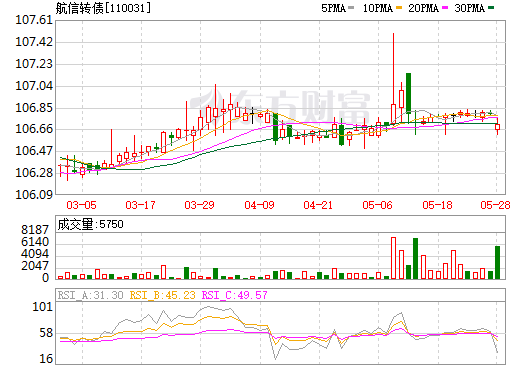520x365 pixels.
Task: Click the 107.04 price axis label
Action: 34,86
